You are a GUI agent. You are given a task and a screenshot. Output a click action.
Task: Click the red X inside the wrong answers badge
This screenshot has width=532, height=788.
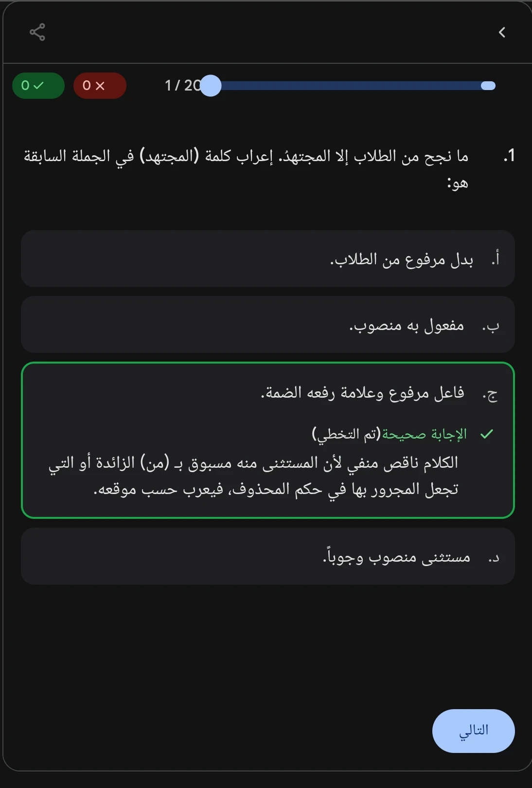(102, 85)
